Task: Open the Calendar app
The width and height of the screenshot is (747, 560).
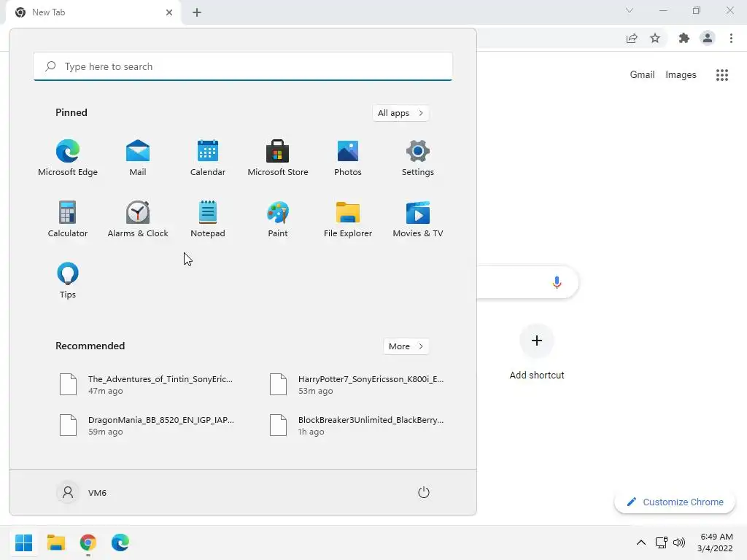Action: (x=208, y=158)
